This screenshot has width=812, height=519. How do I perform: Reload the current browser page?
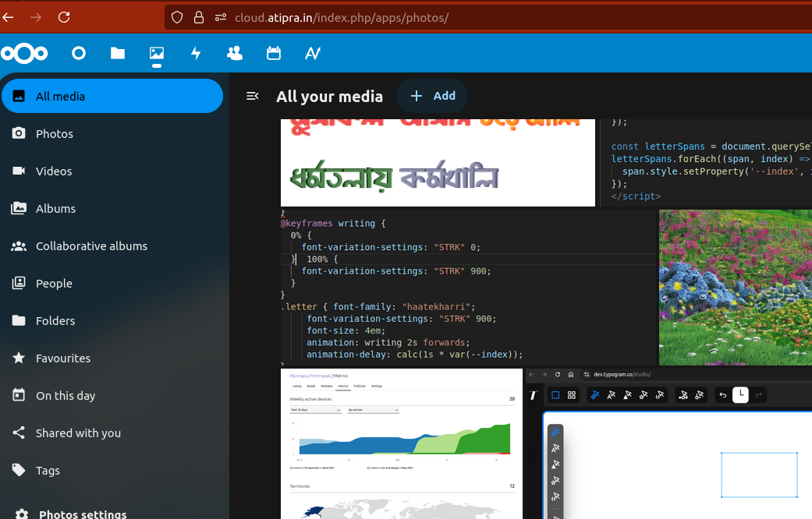(x=64, y=17)
